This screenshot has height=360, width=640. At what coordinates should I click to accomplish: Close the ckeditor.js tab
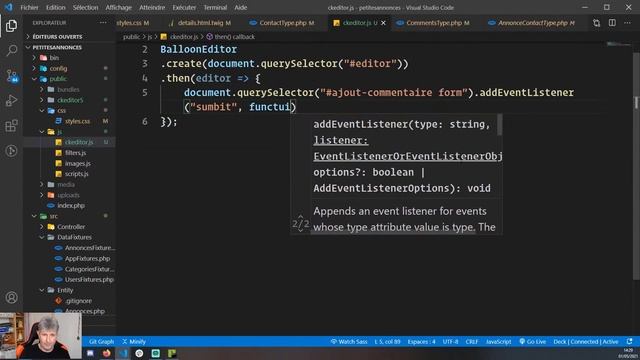(383, 23)
